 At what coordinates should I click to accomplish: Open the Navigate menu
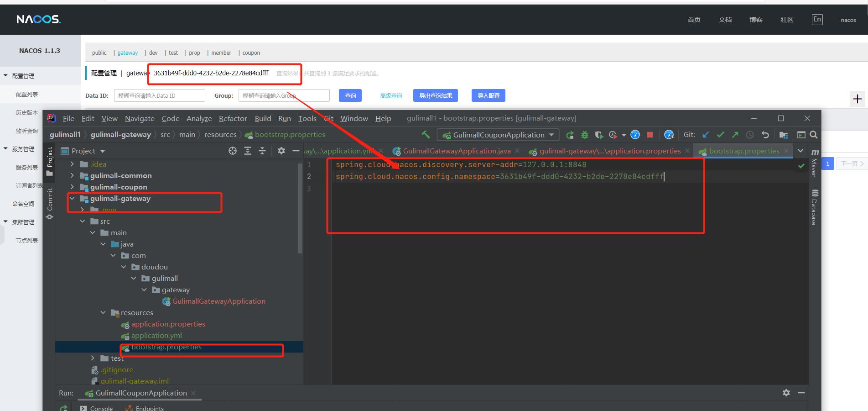tap(140, 118)
